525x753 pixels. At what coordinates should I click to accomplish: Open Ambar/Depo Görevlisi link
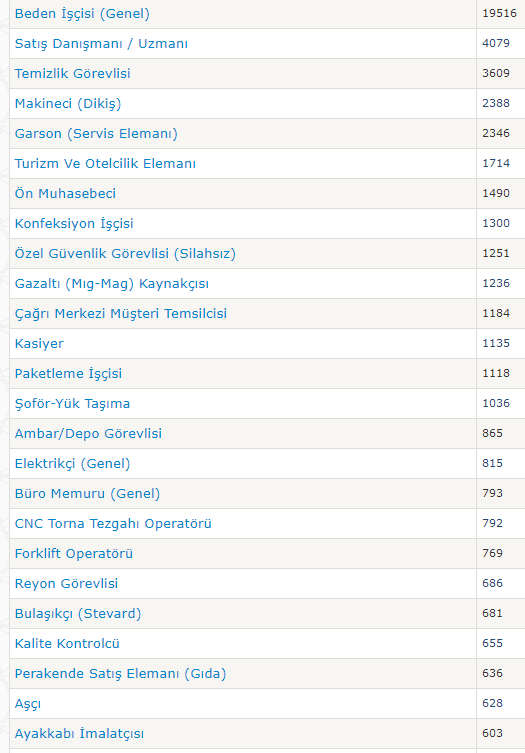pos(88,434)
